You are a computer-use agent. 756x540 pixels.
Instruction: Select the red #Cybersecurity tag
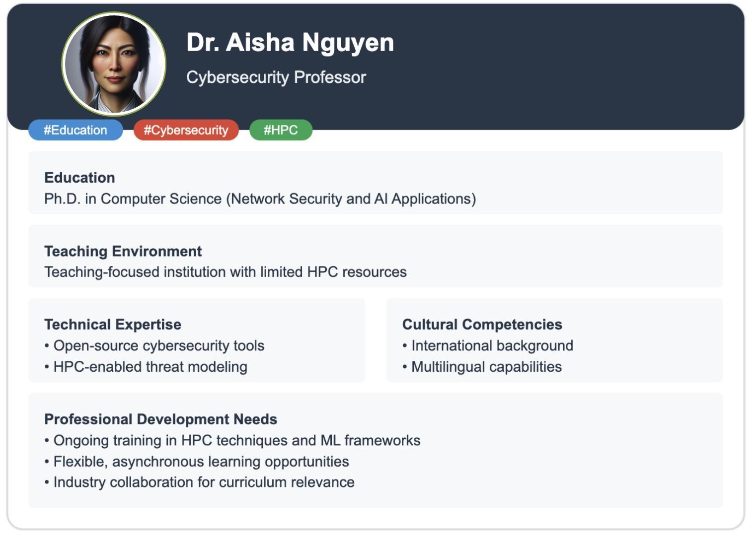186,130
